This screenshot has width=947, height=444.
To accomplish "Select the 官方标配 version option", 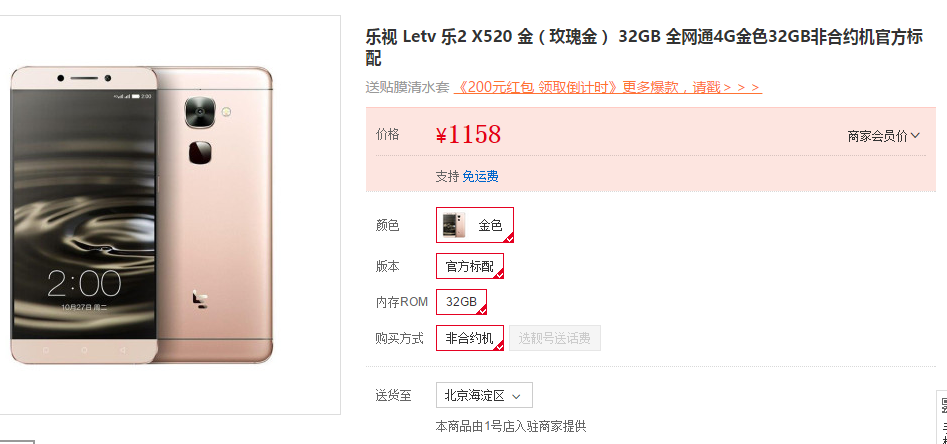I will coord(470,266).
